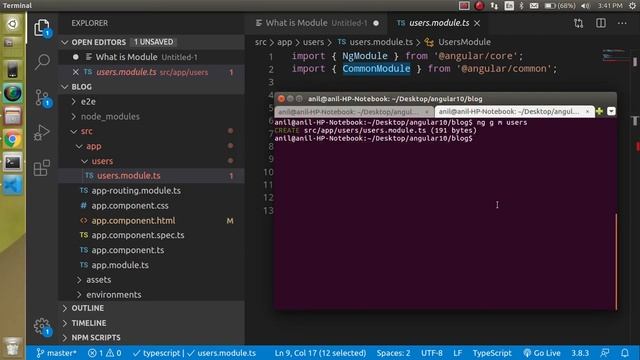The image size is (640, 360).
Task: Open the Explorer view in activity bar
Action: [42, 28]
